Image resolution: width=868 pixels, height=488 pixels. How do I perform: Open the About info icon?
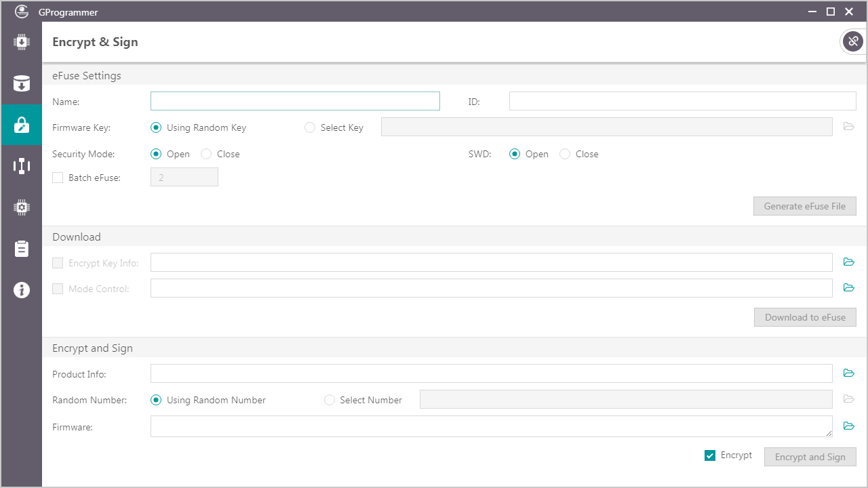click(22, 290)
